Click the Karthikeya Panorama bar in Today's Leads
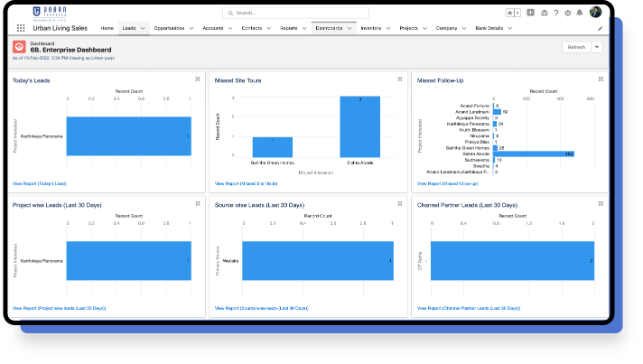This screenshot has height=364, width=643. click(x=129, y=136)
